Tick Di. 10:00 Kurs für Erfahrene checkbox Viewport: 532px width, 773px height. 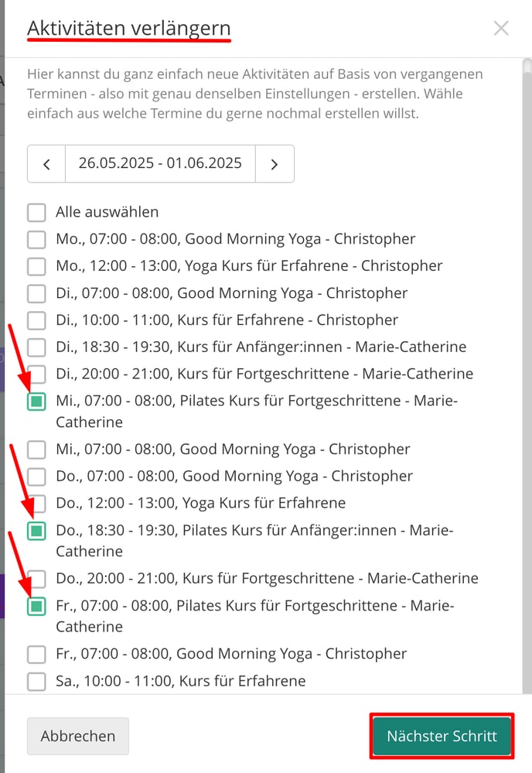(x=36, y=320)
